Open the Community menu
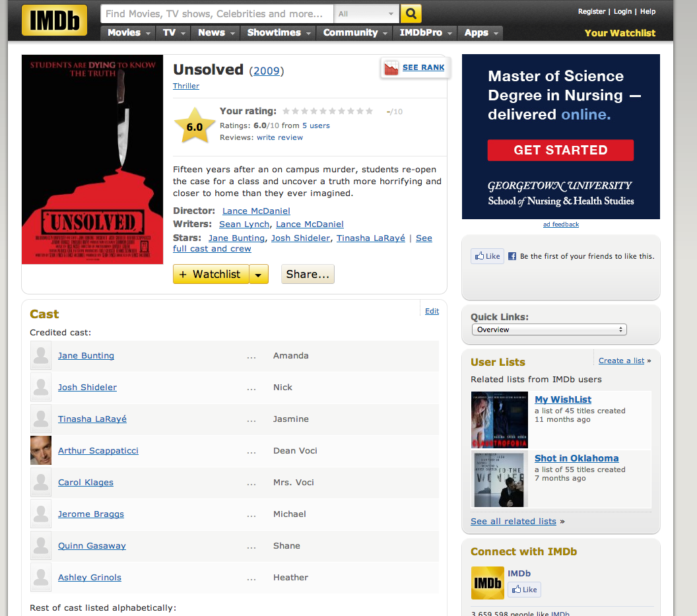The image size is (697, 616). point(354,33)
